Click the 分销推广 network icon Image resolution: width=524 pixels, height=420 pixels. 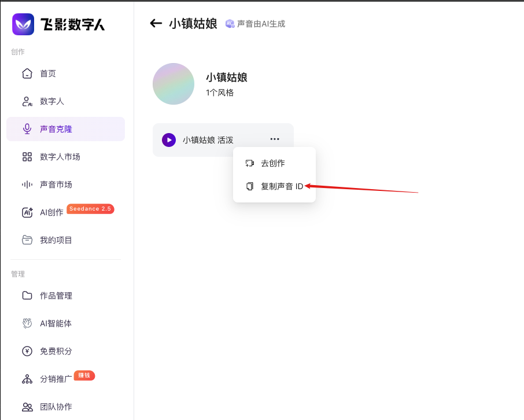(x=27, y=379)
